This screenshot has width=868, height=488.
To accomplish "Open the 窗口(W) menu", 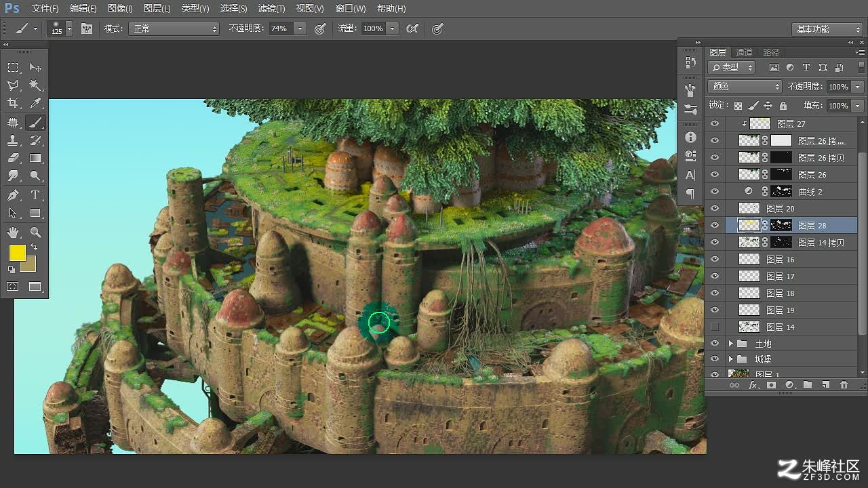I will [351, 9].
